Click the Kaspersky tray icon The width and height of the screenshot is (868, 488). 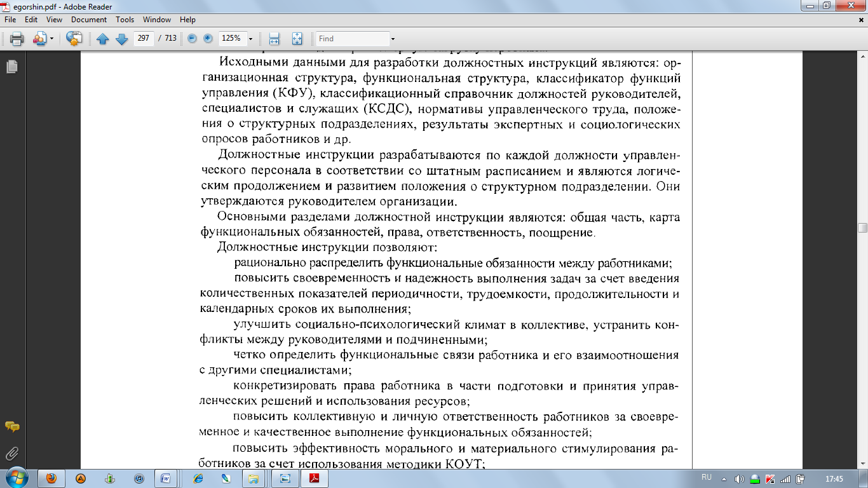pyautogui.click(x=770, y=478)
